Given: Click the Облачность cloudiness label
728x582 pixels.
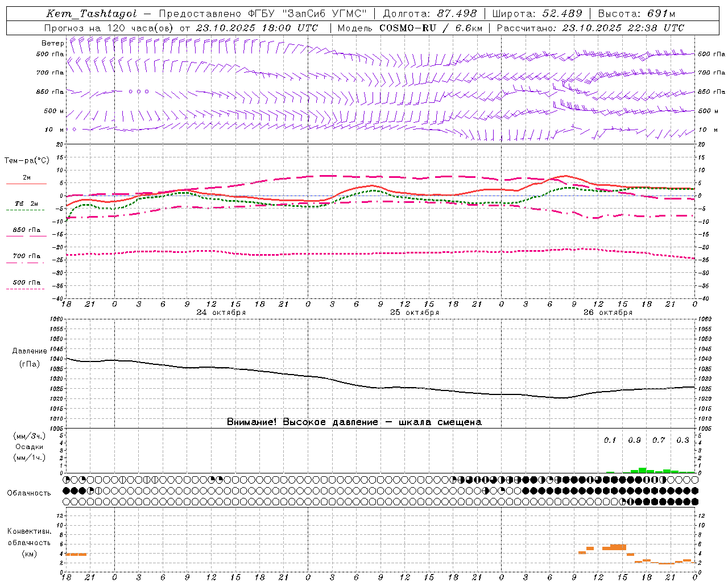Looking at the screenshot, I should coord(29,493).
